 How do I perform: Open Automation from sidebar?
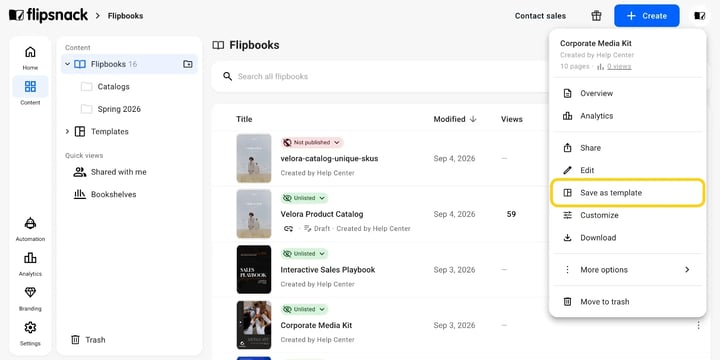point(30,230)
